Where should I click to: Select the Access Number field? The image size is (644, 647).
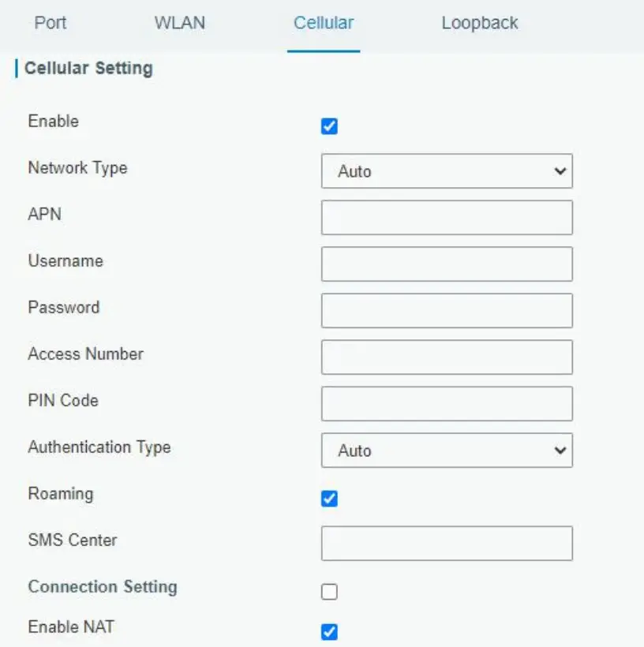point(446,357)
